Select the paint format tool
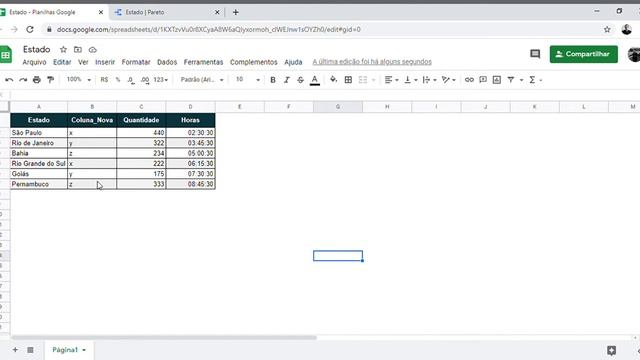The height and width of the screenshot is (360, 640). (x=50, y=80)
